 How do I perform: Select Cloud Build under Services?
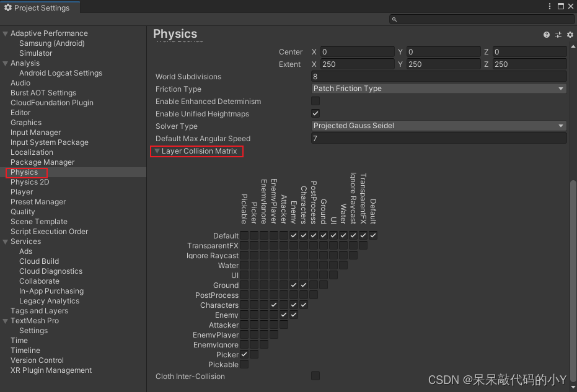39,261
